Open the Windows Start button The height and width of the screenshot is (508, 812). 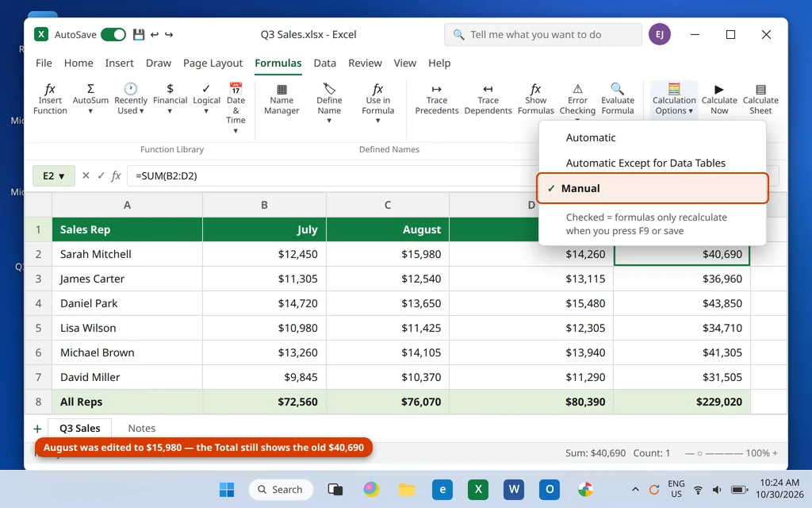coord(226,489)
